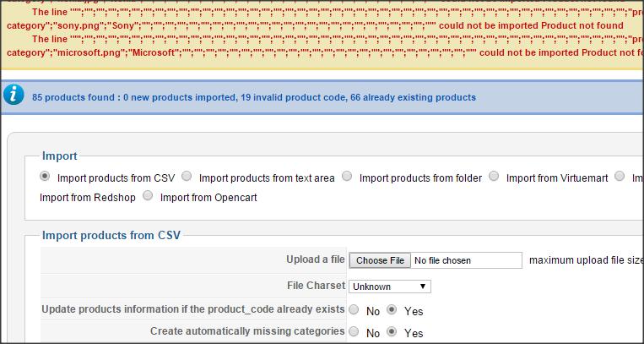Set create missing categories to No
Image resolution: width=644 pixels, height=344 pixels.
point(354,331)
